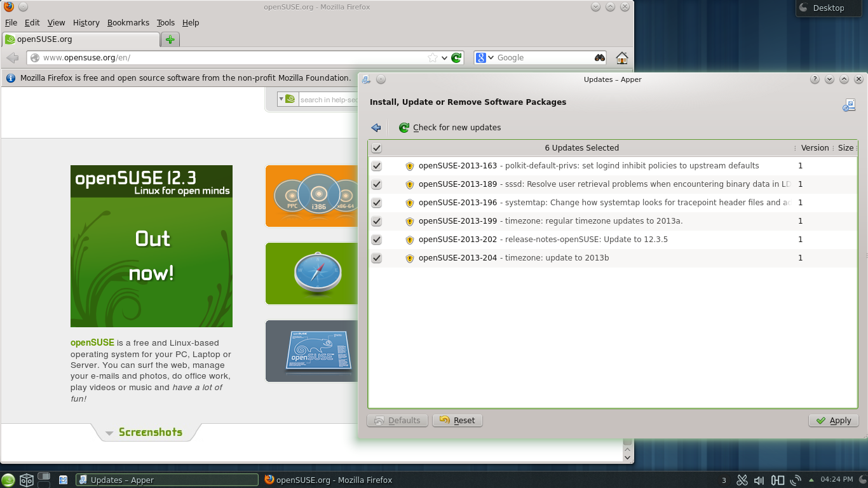The height and width of the screenshot is (488, 868).
Task: Uncheck openSUSE-2013-204 timezone update
Action: coord(377,258)
